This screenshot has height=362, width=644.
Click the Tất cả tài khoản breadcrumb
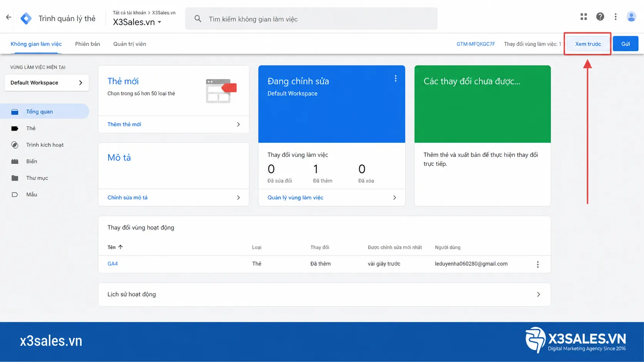(x=129, y=13)
